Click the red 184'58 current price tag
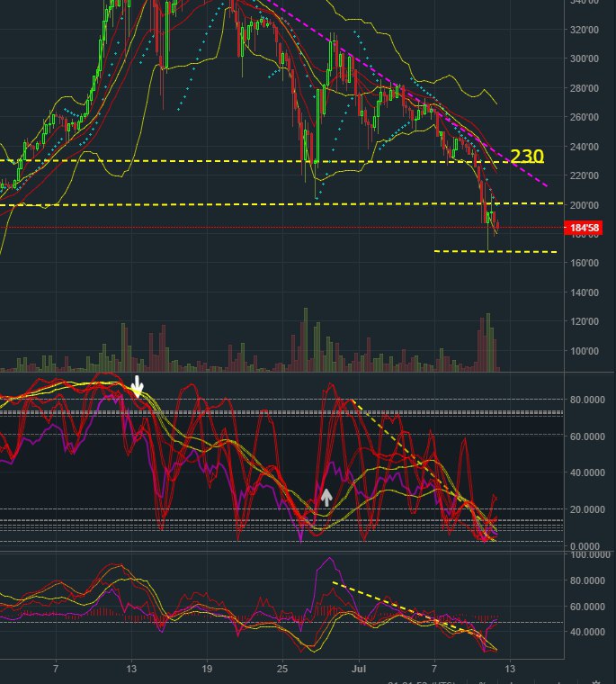 (583, 228)
